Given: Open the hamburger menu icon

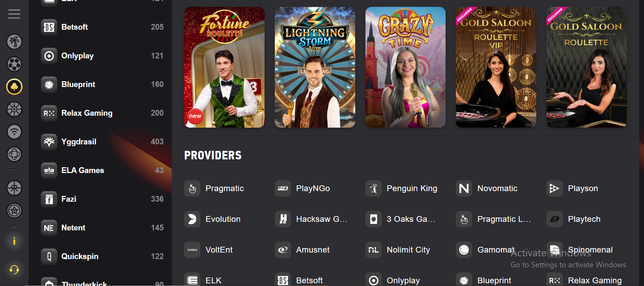Looking at the screenshot, I should click(14, 14).
